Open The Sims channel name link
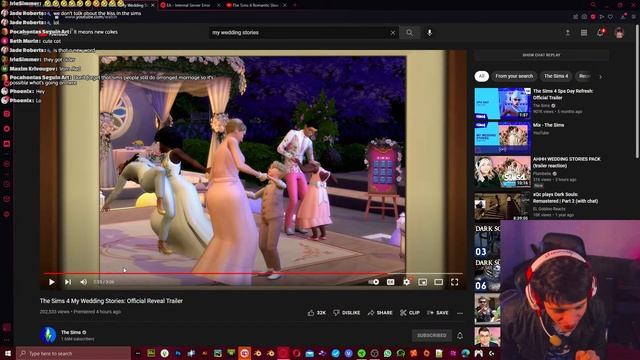 (71, 332)
